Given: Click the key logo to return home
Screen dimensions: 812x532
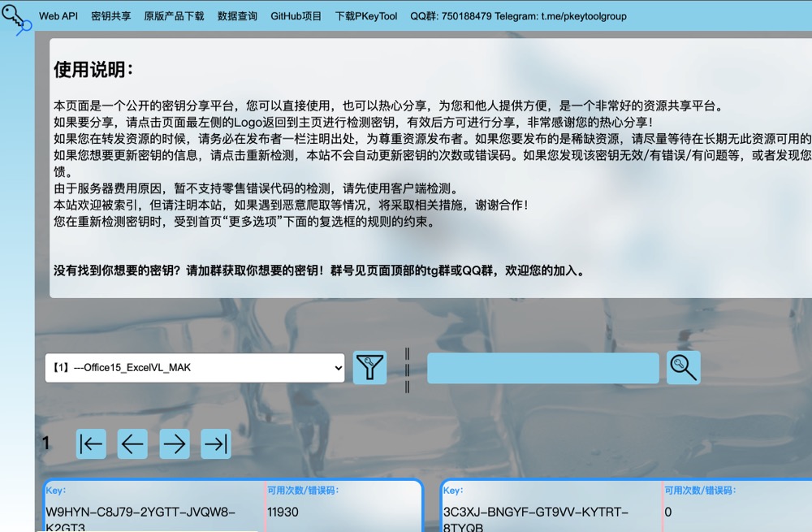Looking at the screenshot, I should pos(16,16).
